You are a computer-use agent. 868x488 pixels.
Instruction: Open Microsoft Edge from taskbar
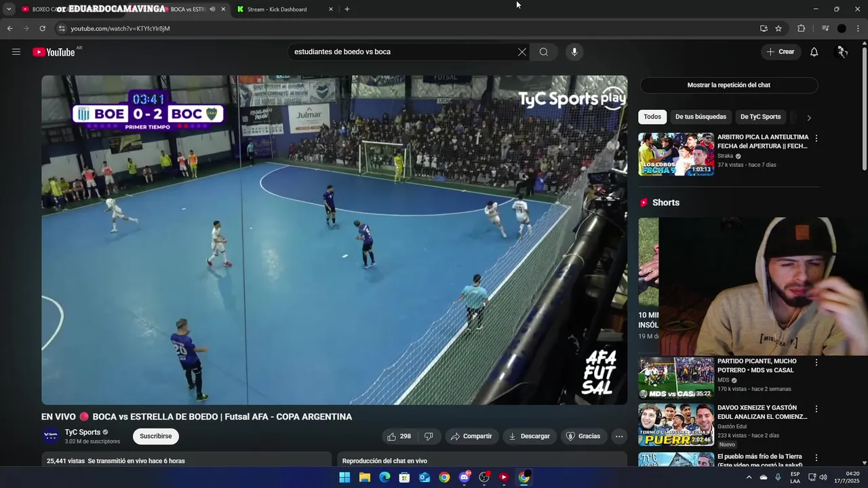(384, 477)
